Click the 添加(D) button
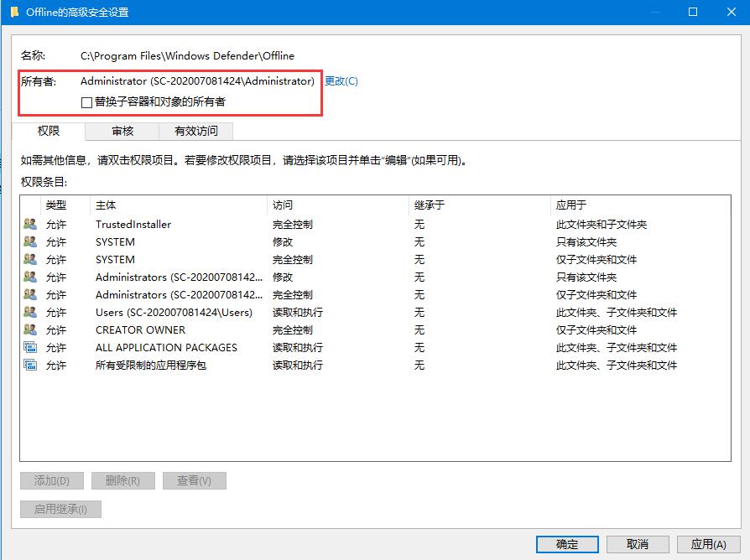Screen dimensions: 750x560 (51, 480)
